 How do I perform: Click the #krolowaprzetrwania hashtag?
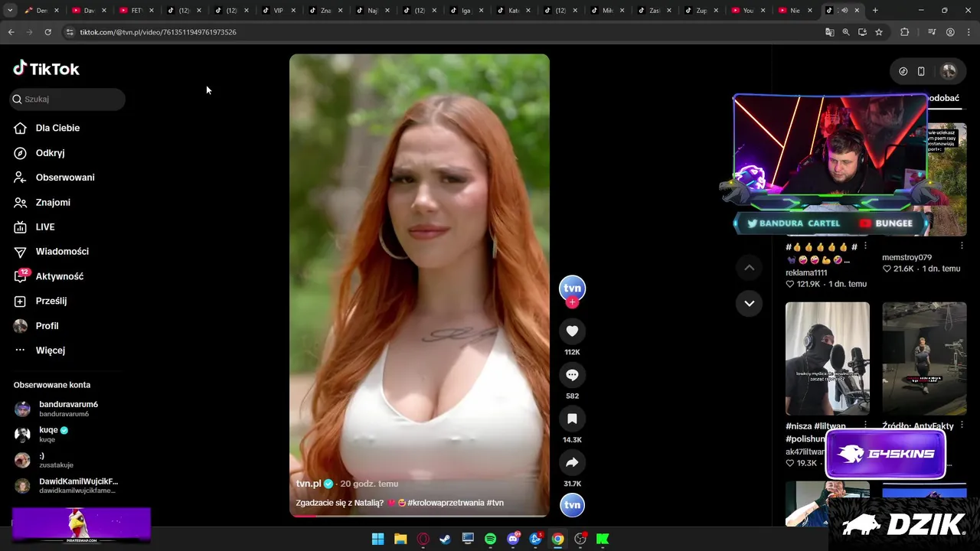point(446,503)
